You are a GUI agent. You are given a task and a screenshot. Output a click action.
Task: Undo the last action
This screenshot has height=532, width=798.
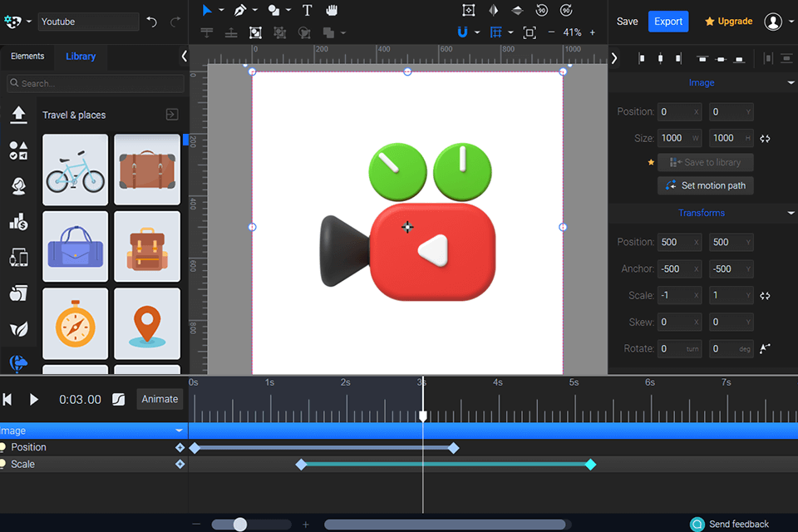coord(151,22)
